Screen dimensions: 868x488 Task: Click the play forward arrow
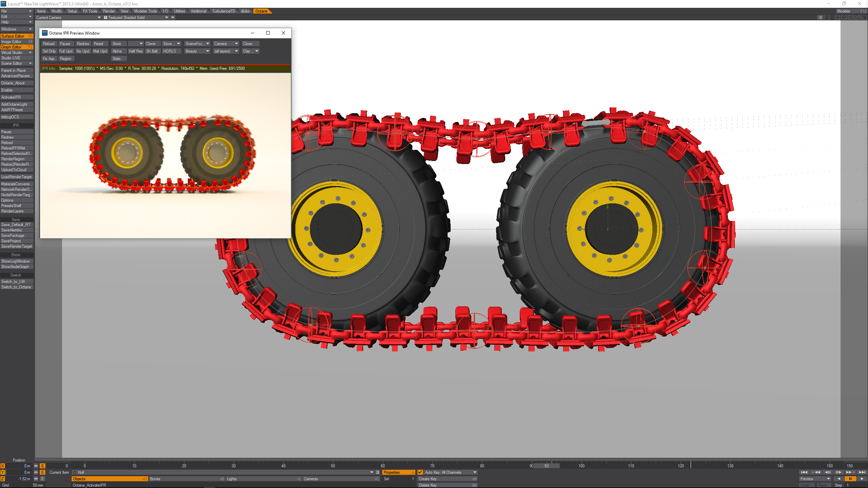coord(862,479)
